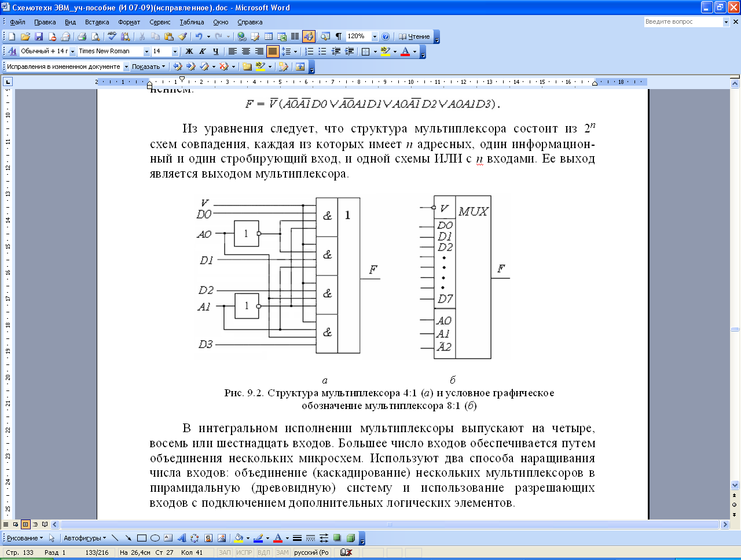741x560 pixels.
Task: Toggle underline Ч formatting
Action: [215, 51]
